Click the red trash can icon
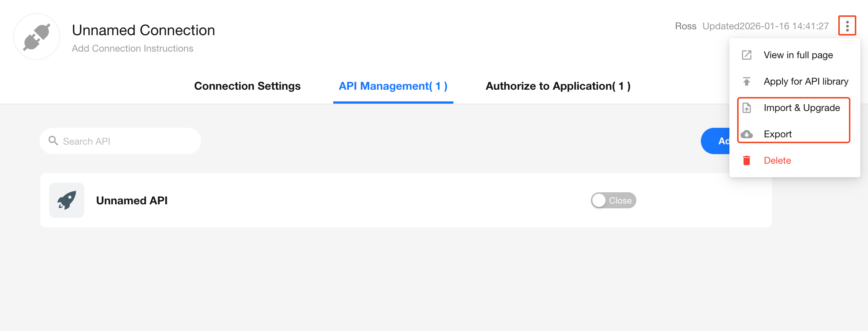Viewport: 868px width, 331px height. pos(747,160)
